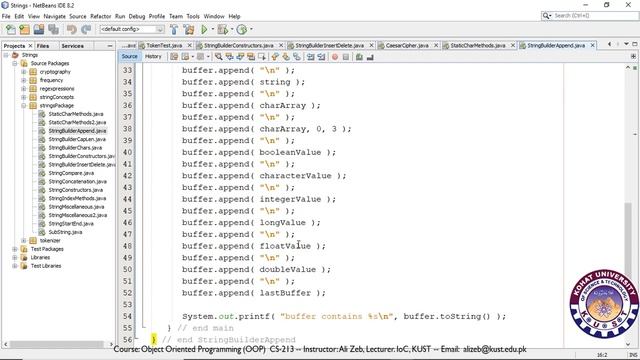640x360 pixels.
Task: Click the Stop Macro Recording icon
Action: coord(346,57)
